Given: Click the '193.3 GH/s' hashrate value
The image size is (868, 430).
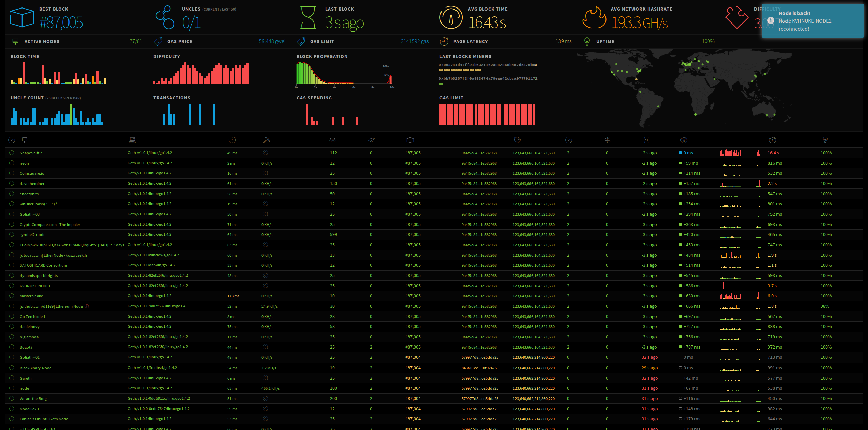Looking at the screenshot, I should pyautogui.click(x=640, y=23).
